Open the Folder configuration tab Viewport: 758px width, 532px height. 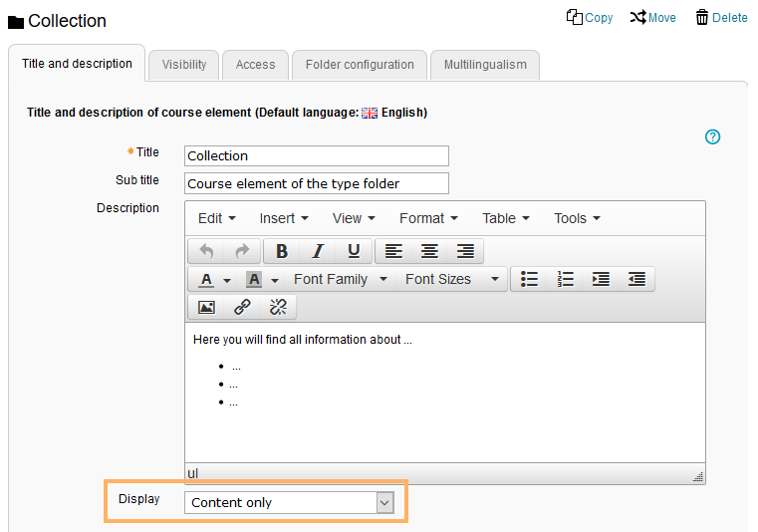click(360, 65)
